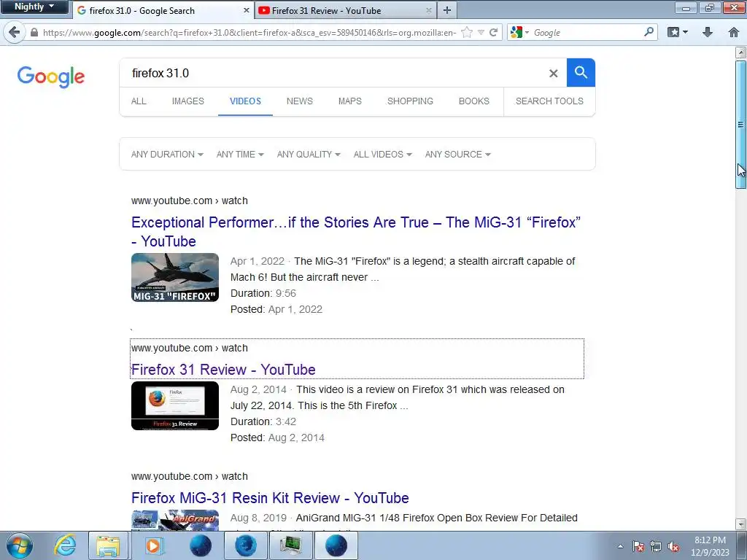Open the Firefox 31 Review - YouTube link

[223, 370]
